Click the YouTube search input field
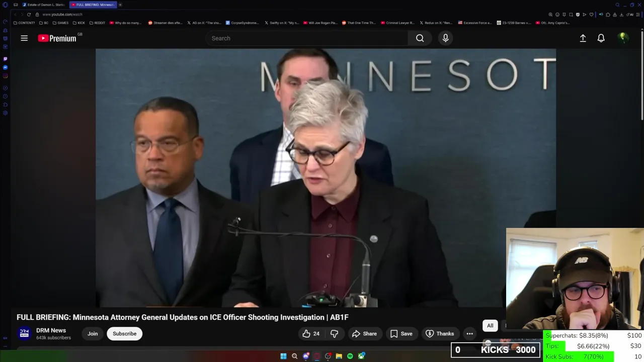644x362 pixels. point(307,38)
